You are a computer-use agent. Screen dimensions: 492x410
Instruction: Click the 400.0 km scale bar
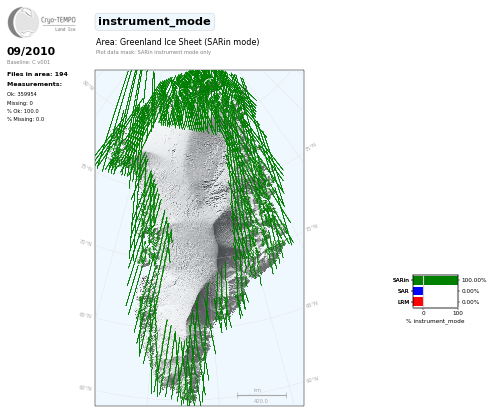tap(262, 396)
